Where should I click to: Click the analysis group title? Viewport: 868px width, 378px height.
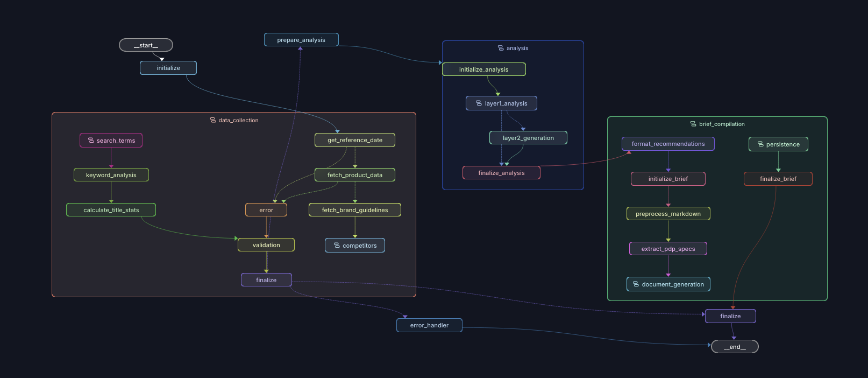(x=517, y=48)
